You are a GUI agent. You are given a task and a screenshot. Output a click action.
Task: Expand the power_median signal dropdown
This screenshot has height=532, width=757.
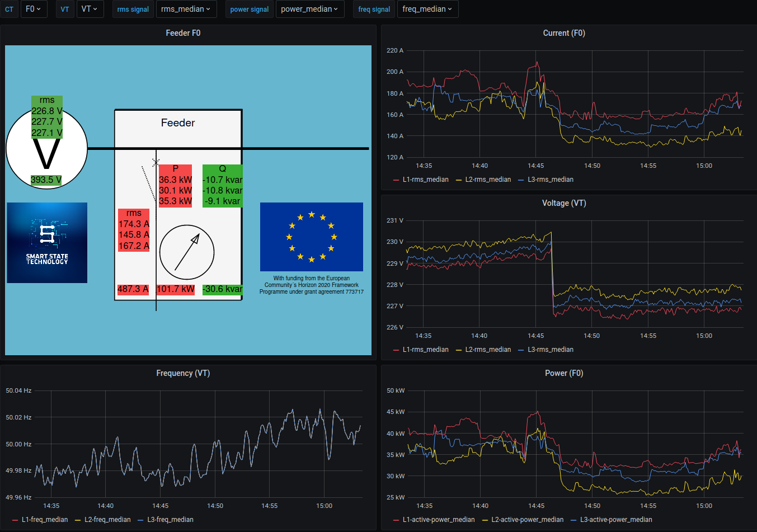click(x=309, y=9)
